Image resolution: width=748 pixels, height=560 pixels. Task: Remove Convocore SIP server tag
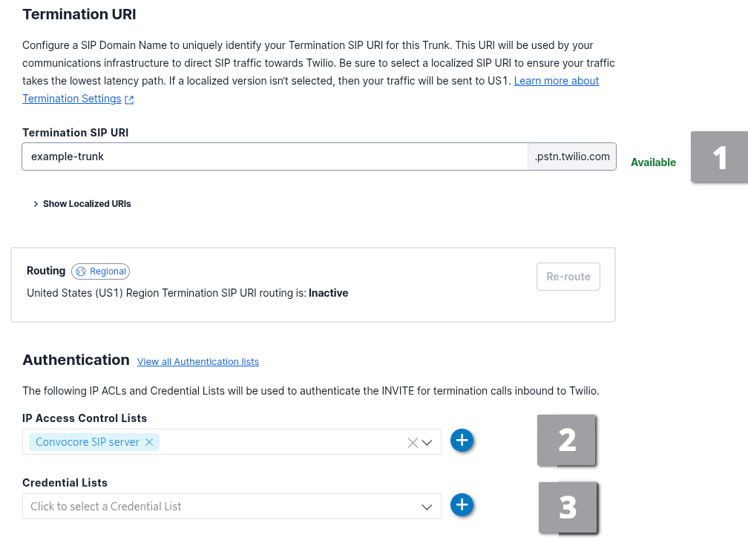pyautogui.click(x=149, y=442)
